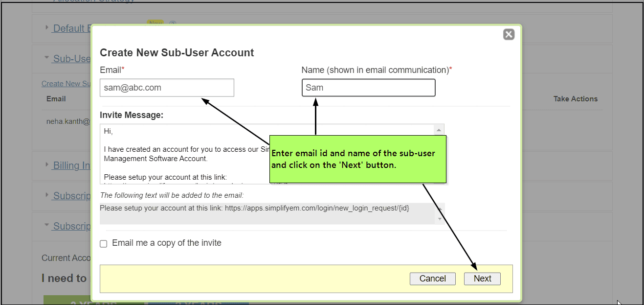Tick 'Email me a copy of the invite'

[104, 244]
